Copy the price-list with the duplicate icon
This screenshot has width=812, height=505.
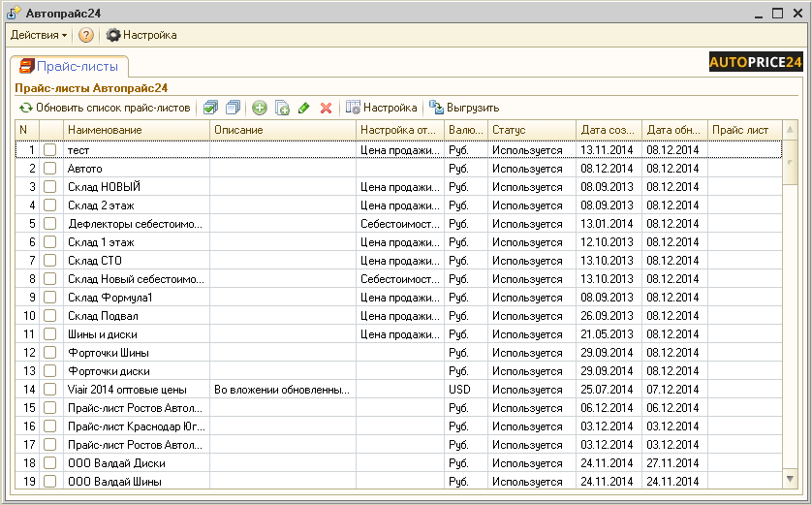[282, 108]
